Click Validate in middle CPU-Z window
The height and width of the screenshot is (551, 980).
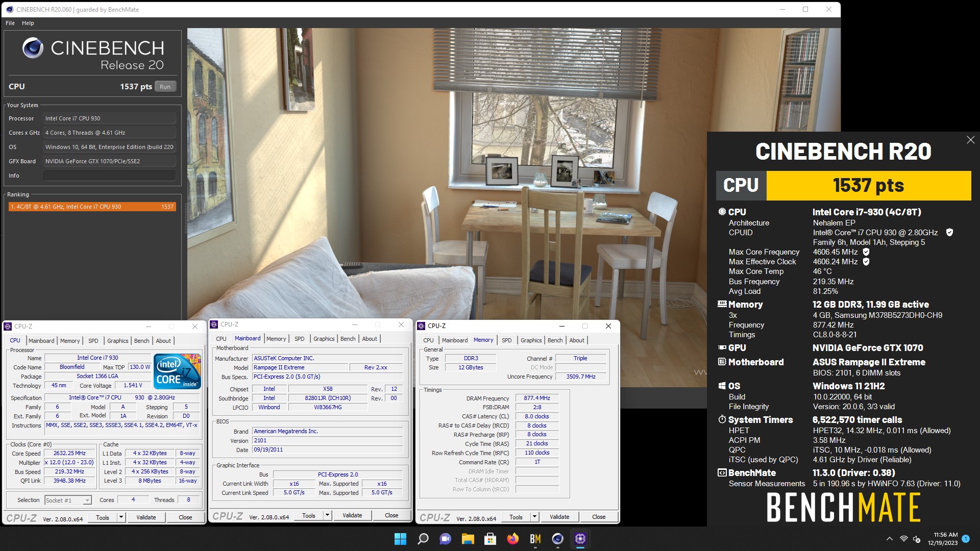[352, 515]
